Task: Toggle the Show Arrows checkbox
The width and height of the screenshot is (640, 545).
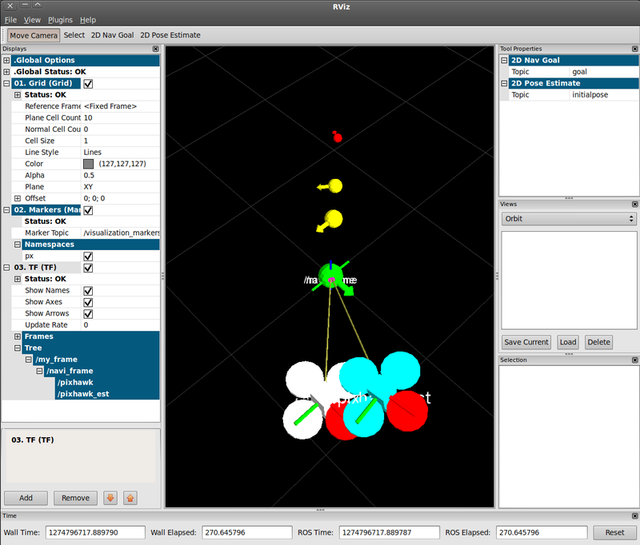Action: click(88, 313)
